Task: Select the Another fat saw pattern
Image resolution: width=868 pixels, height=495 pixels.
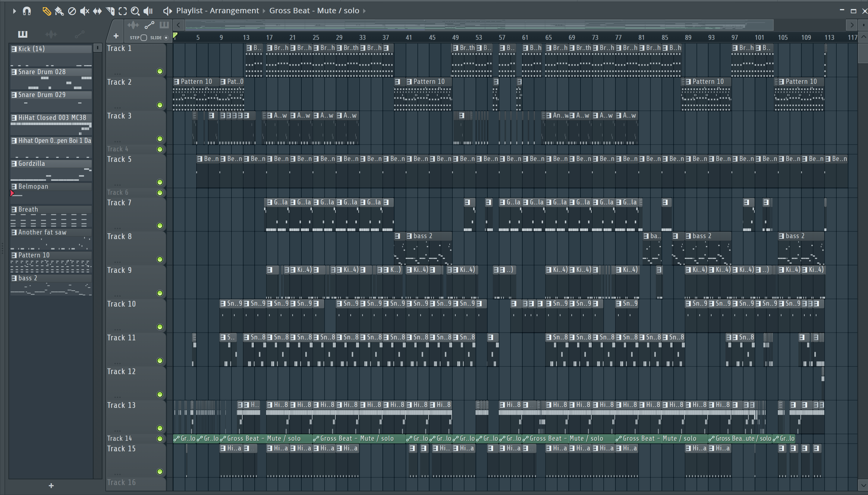Action: tap(51, 239)
